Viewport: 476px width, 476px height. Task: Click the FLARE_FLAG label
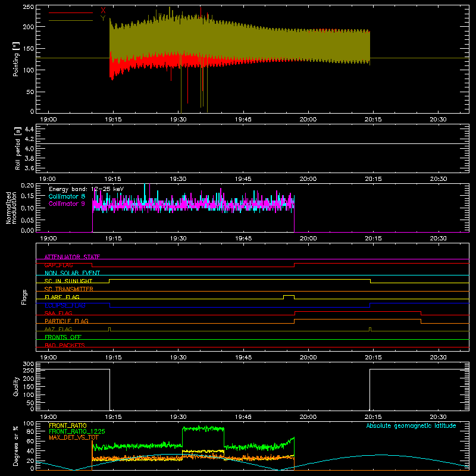(62, 297)
